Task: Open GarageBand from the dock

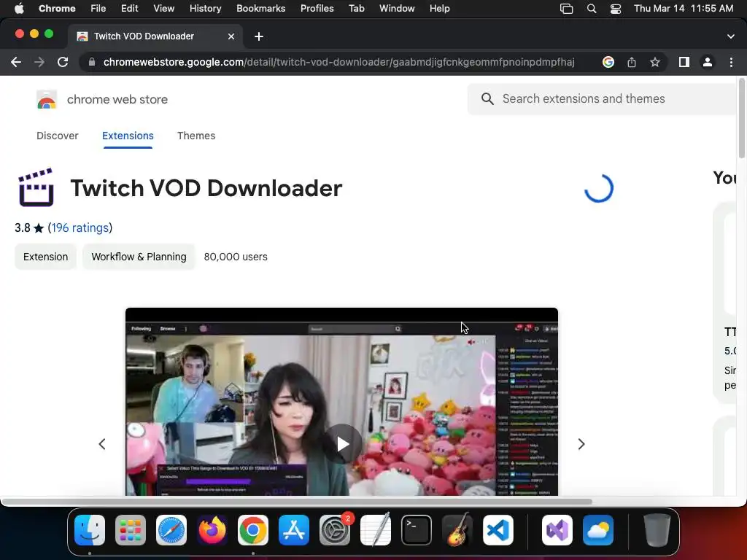Action: [457, 530]
